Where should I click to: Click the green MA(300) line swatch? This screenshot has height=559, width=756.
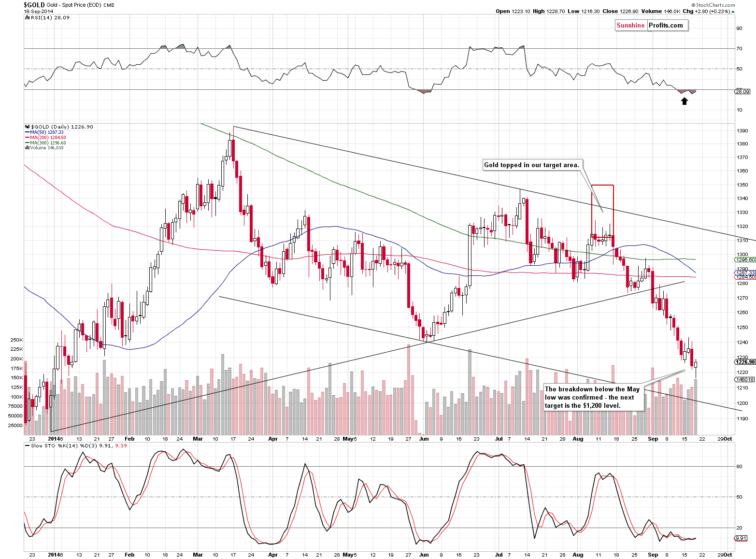click(27, 143)
